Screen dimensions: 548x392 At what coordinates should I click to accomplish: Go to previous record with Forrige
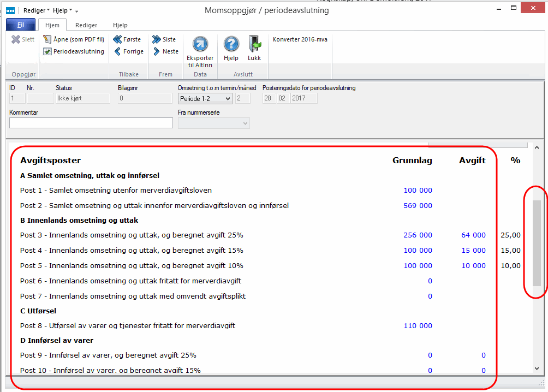pyautogui.click(x=129, y=51)
